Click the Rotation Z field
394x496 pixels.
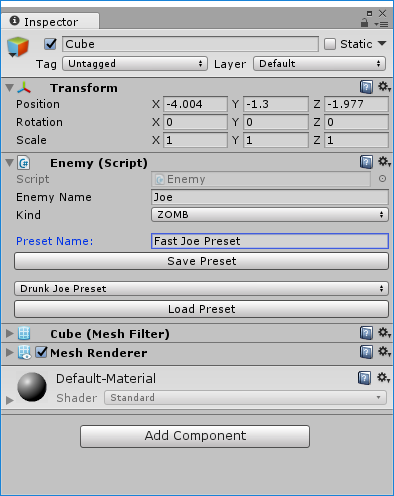(356, 122)
